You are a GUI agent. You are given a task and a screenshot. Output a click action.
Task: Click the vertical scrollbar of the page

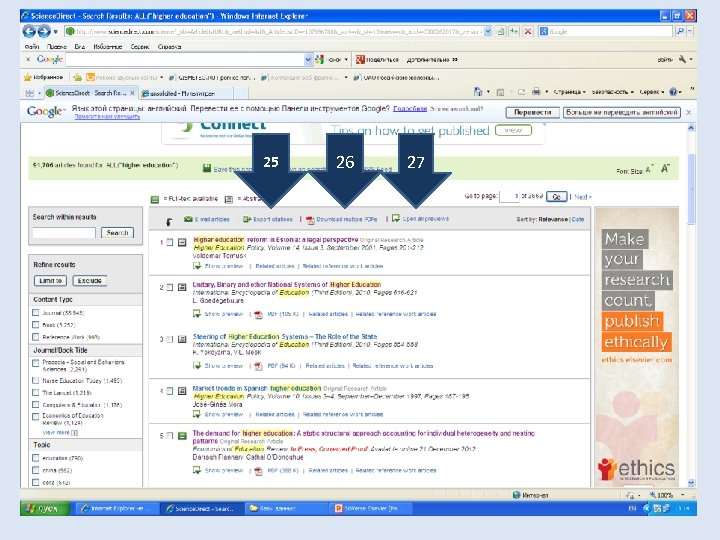(x=691, y=189)
